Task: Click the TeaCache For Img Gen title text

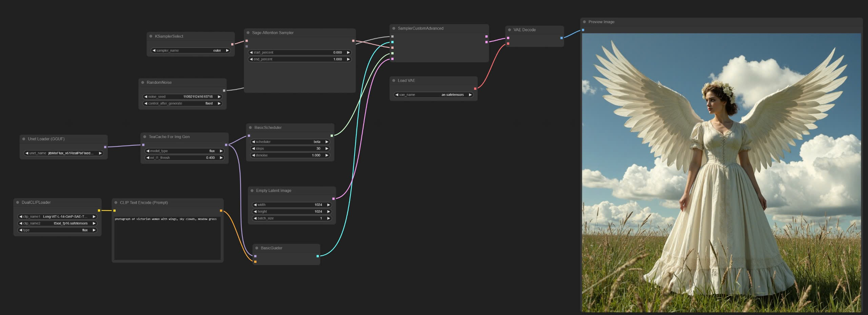Action: 169,137
